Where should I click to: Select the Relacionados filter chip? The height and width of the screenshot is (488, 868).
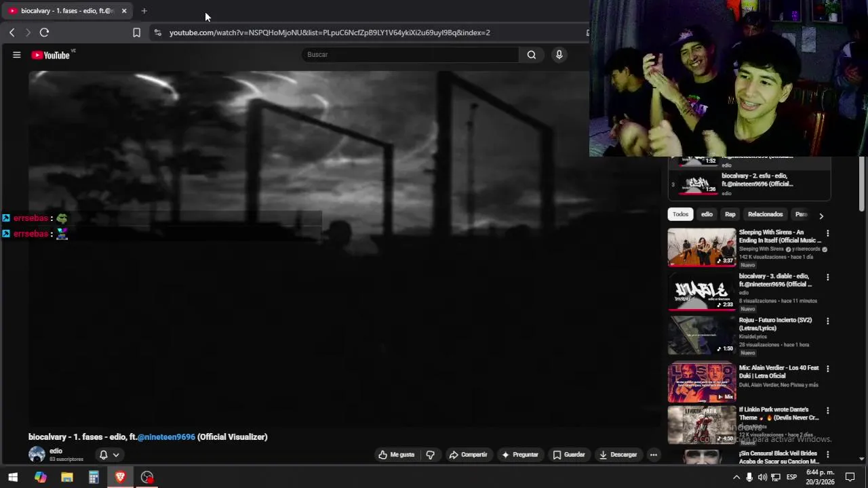(765, 214)
